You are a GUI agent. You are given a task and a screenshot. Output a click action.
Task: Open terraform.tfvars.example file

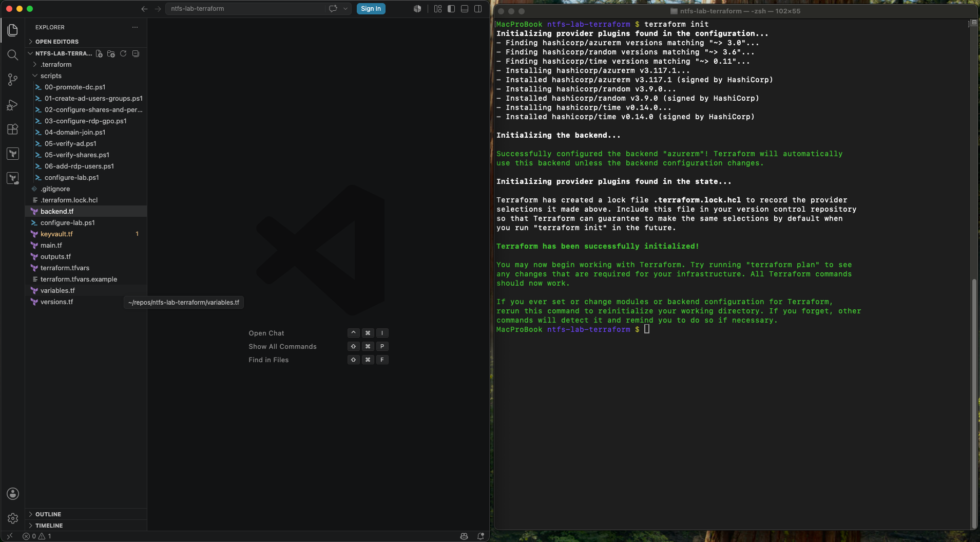[86, 279]
